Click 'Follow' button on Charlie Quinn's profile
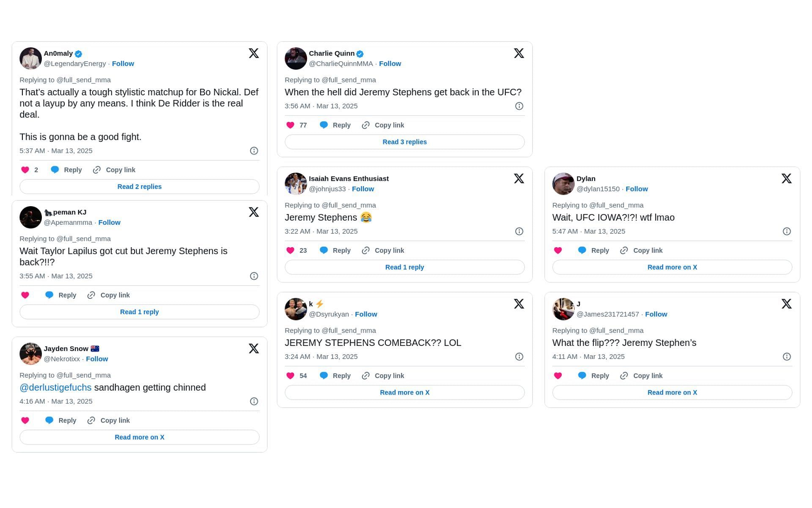812x508 pixels. pos(390,63)
